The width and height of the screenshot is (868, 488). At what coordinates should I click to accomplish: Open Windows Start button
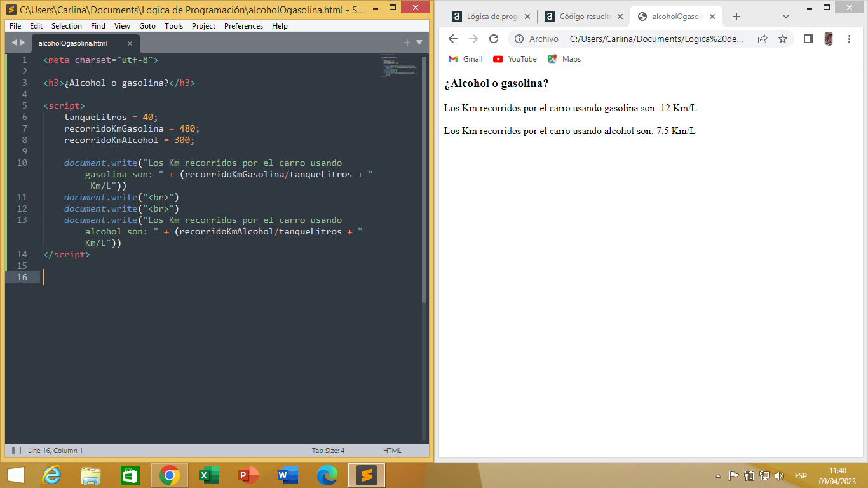pyautogui.click(x=15, y=475)
